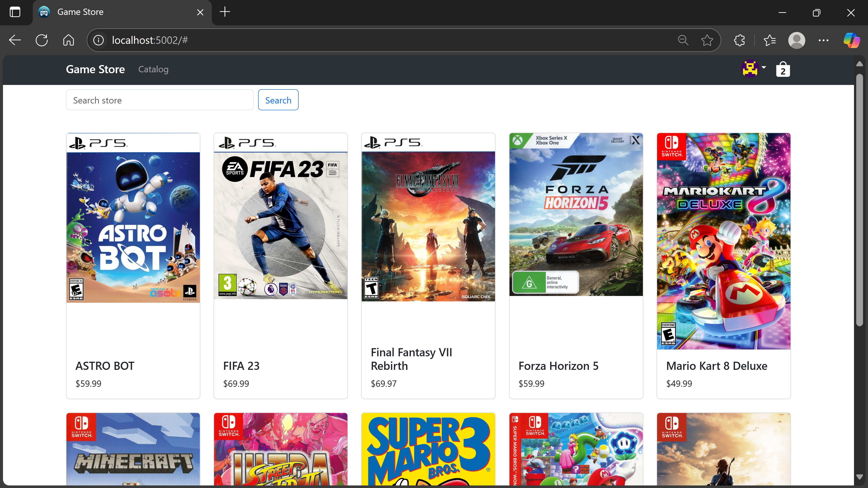Open browser Extensions puzzle icon
The height and width of the screenshot is (488, 868).
click(x=739, y=40)
